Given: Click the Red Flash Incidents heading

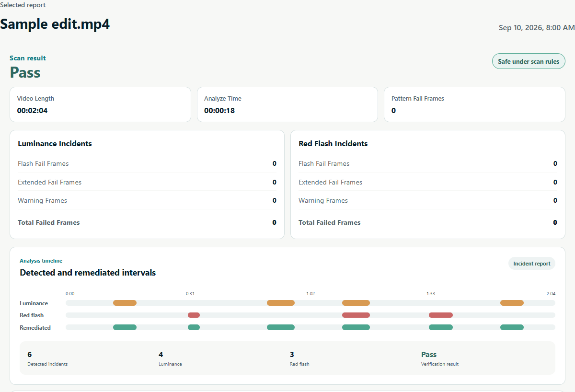Looking at the screenshot, I should click(333, 144).
